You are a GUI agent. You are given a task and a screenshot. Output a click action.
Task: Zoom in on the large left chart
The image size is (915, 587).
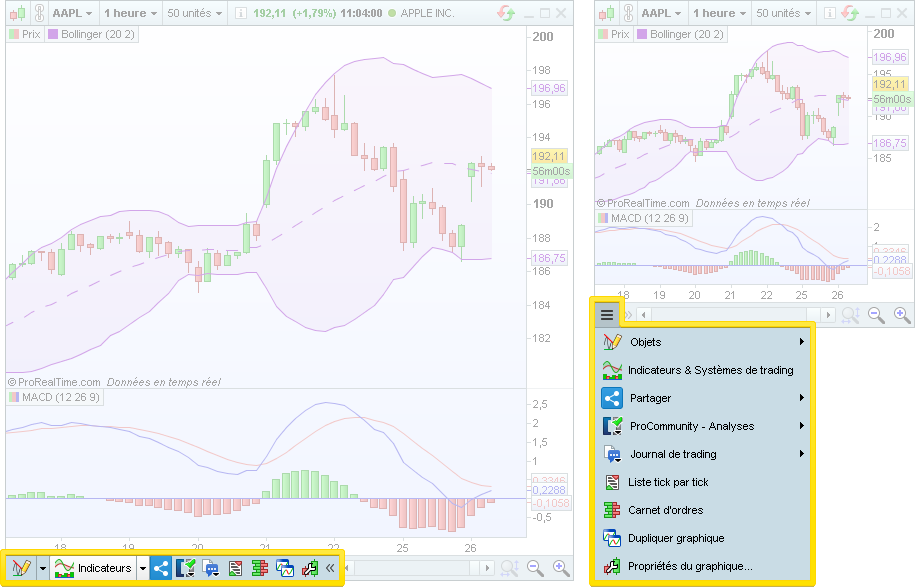561,568
